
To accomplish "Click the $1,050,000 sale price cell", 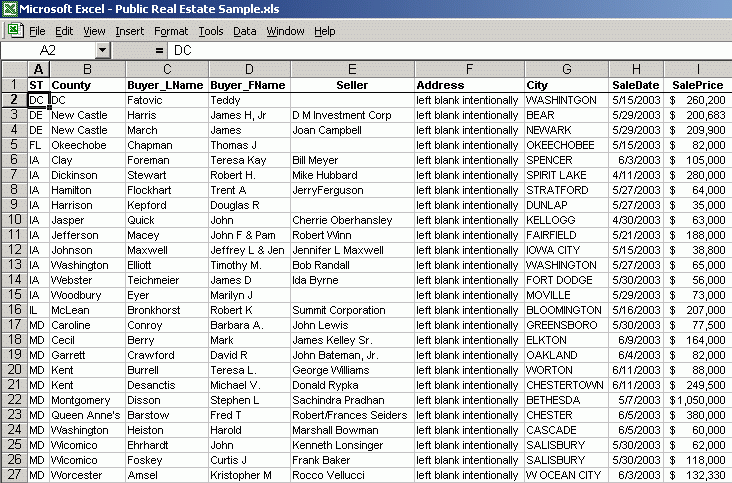I will [698, 400].
